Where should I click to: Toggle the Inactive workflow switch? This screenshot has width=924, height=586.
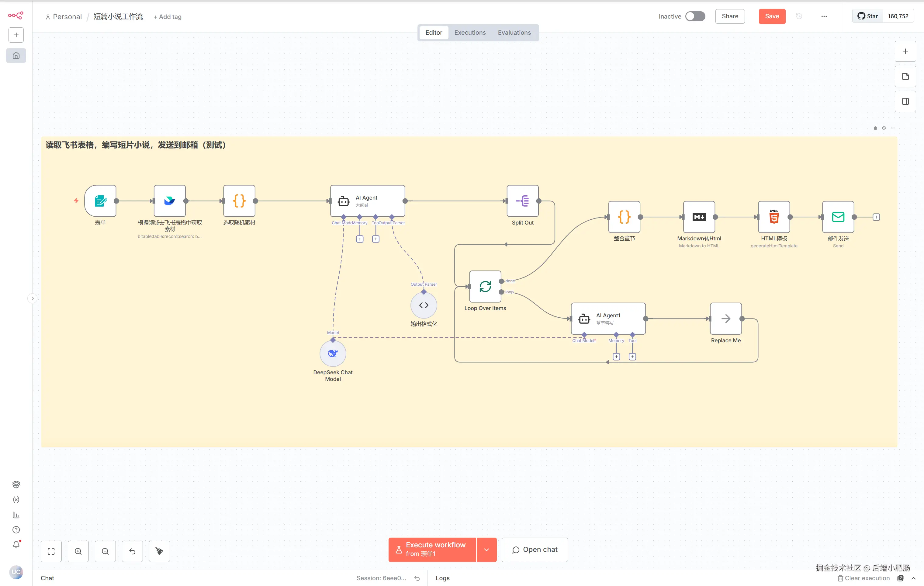(x=695, y=16)
